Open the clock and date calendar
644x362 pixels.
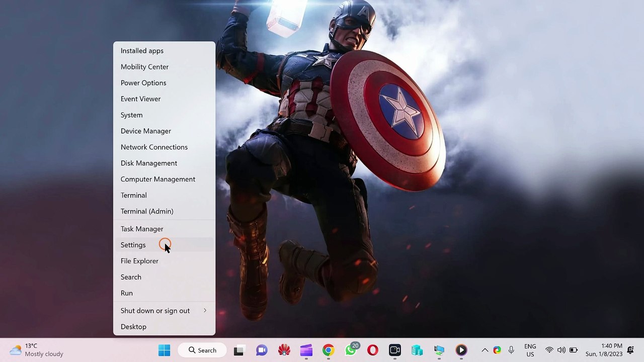click(604, 350)
